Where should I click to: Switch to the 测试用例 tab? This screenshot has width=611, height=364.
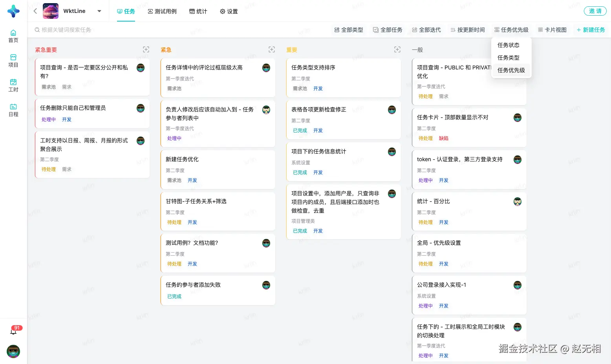tap(162, 11)
